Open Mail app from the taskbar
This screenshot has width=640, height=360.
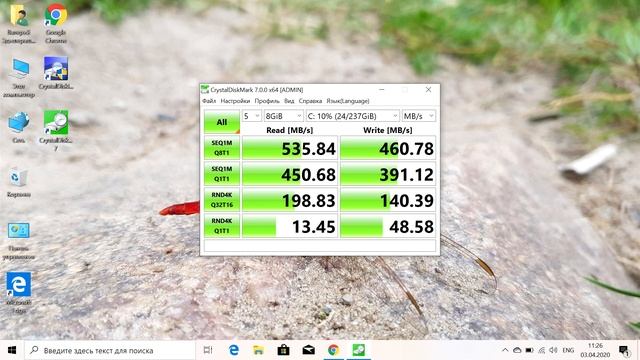(x=308, y=350)
